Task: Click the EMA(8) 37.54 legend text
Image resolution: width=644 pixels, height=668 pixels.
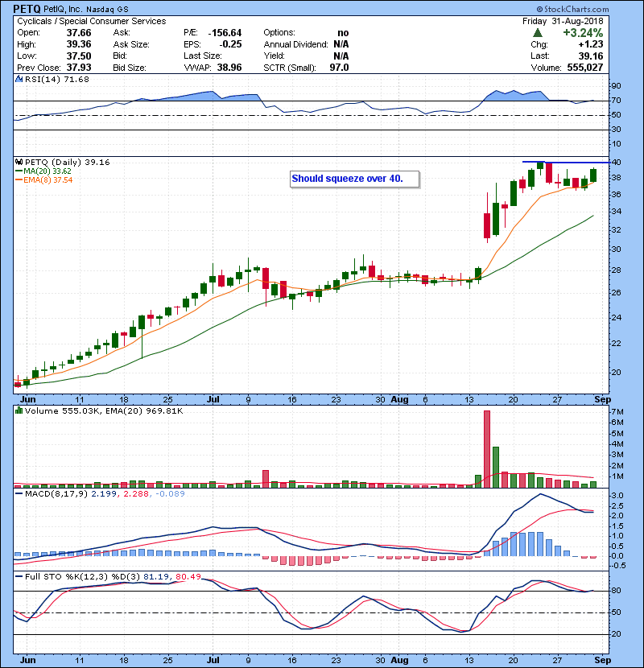Action: 48,180
